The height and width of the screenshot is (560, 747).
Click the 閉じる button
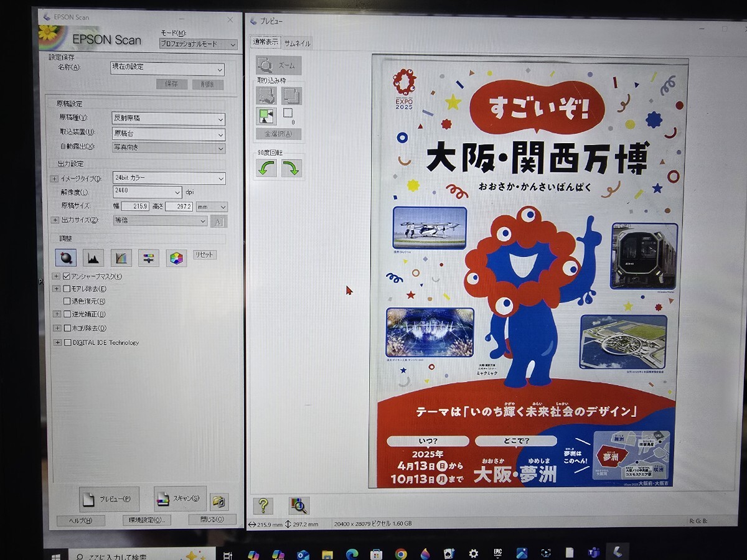pos(212,519)
